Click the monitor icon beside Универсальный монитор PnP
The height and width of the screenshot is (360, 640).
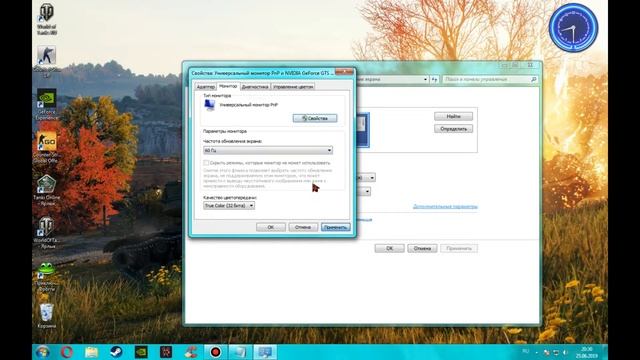click(209, 105)
